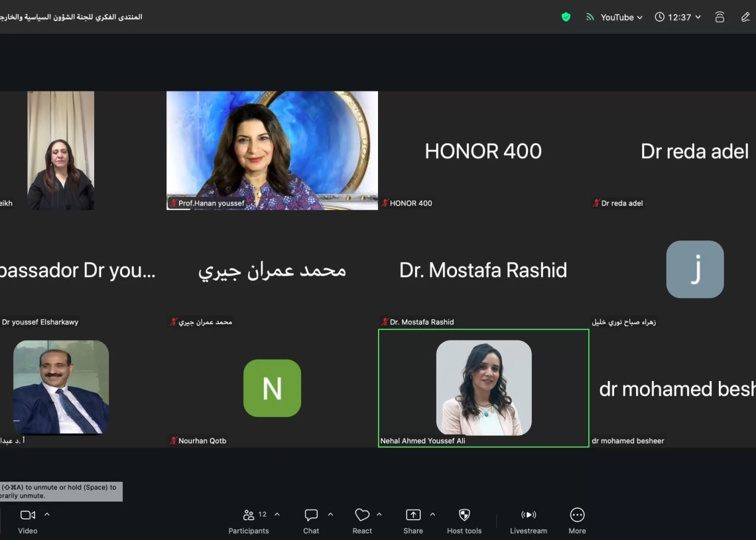Click the participant count 12
The image size is (756, 540).
[263, 514]
